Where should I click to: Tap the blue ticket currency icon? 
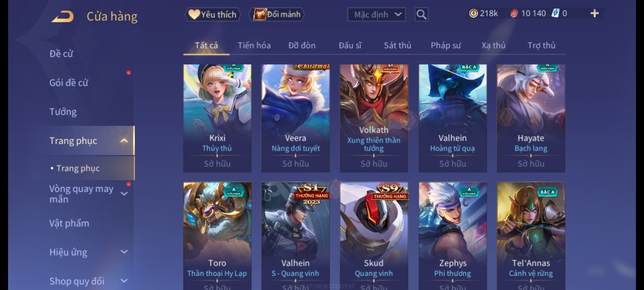click(555, 13)
